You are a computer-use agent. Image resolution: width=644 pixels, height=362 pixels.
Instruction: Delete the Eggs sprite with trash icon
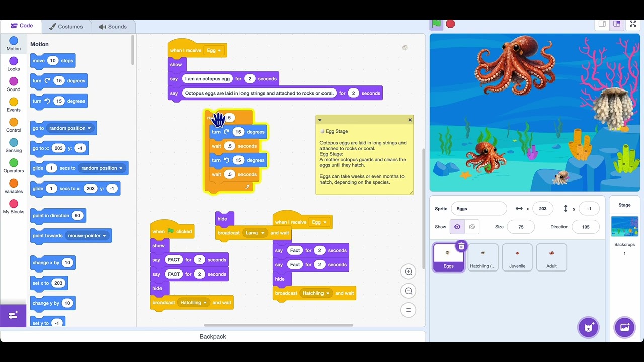(x=461, y=246)
